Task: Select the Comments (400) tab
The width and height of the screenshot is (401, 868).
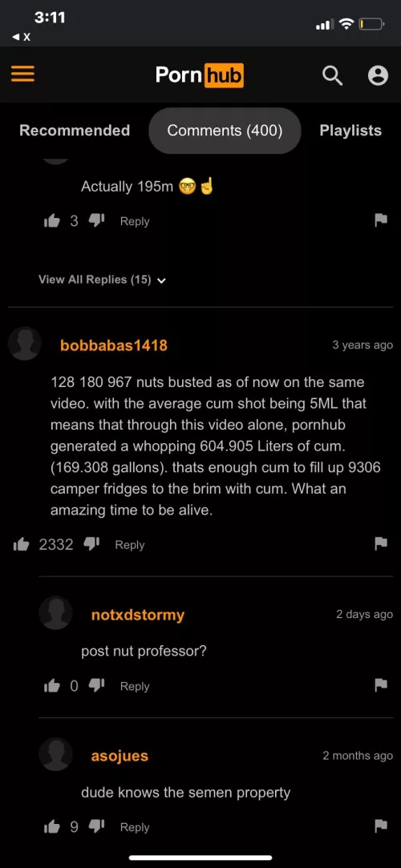Action: point(225,131)
